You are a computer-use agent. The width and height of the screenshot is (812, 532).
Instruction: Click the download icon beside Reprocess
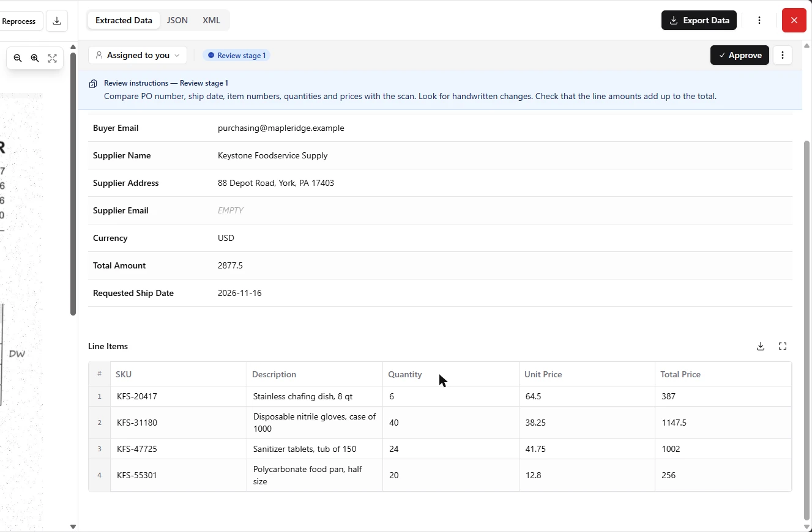pos(57,21)
